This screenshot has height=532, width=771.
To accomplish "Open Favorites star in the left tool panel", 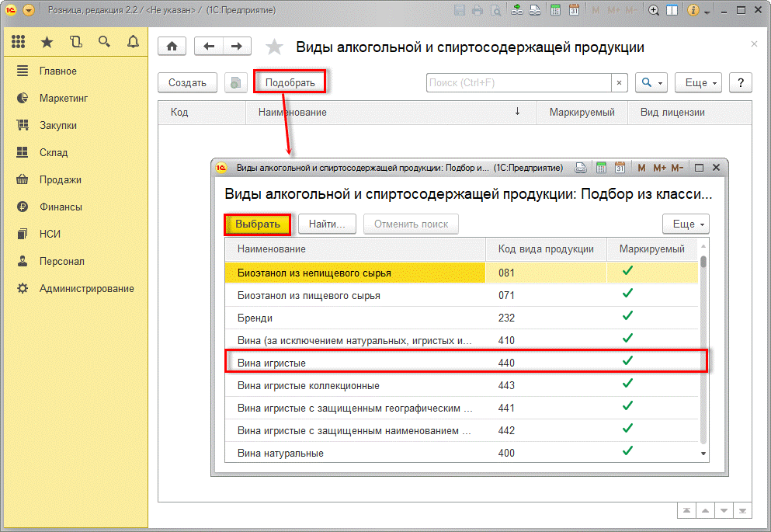I will [x=47, y=42].
